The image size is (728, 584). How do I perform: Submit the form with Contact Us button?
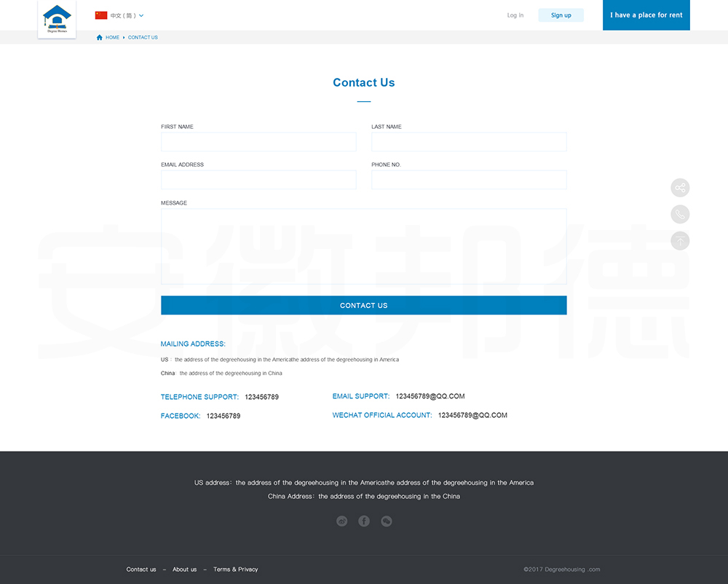tap(363, 305)
